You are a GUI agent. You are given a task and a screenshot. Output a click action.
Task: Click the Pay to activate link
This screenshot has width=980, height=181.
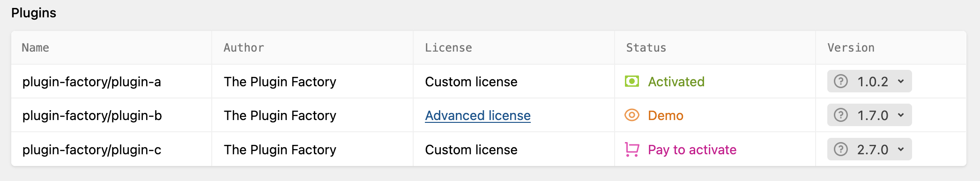click(692, 150)
